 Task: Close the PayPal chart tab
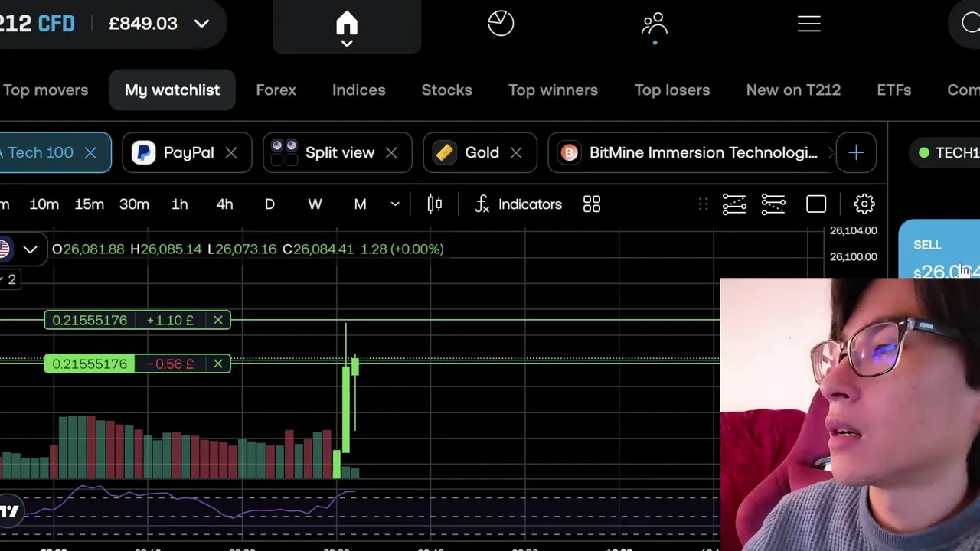[x=231, y=152]
